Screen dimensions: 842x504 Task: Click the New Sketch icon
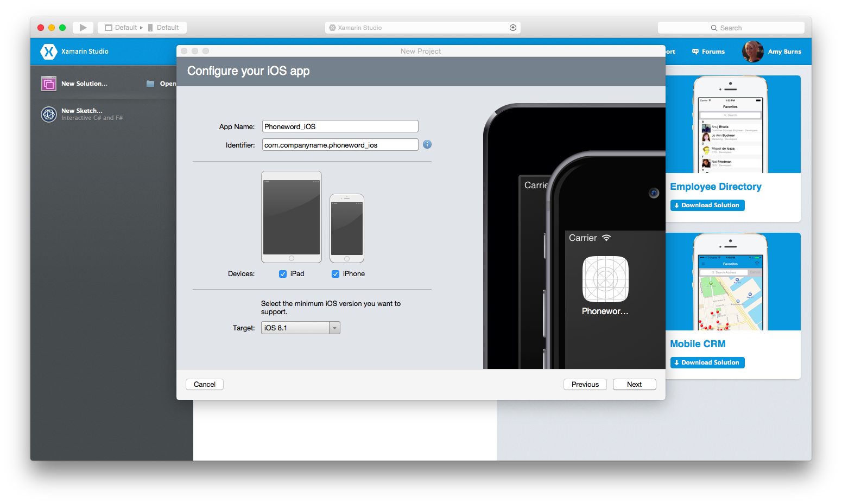(49, 114)
